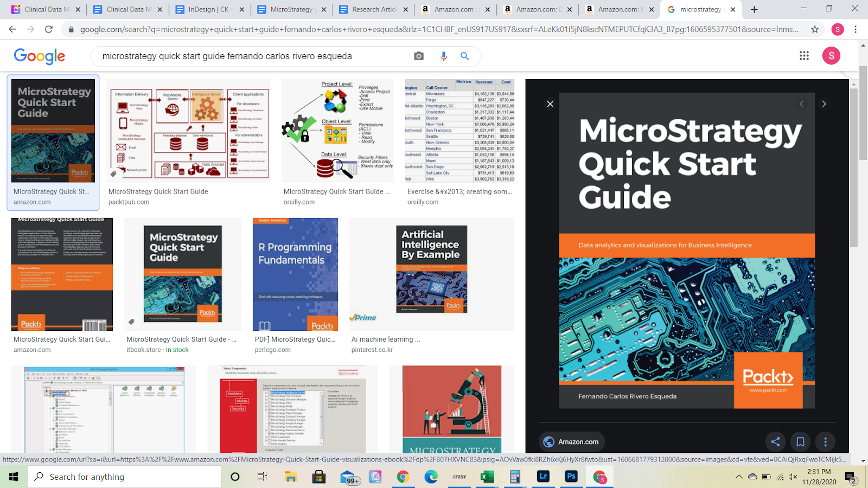Open the Artificial Intelligence By Example thumbnail
Screen dimensions: 868x488
point(432,274)
